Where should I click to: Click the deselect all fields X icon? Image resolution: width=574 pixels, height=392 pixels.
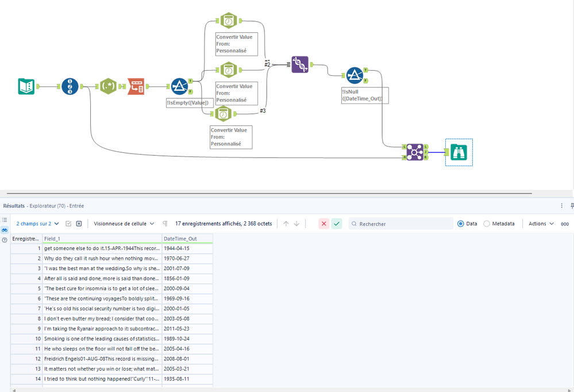point(79,224)
